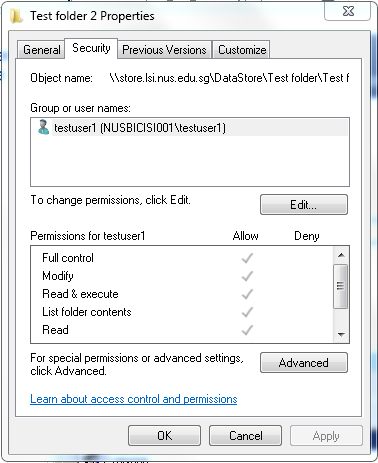Click the List folder contents allow checkmark
The width and height of the screenshot is (378, 463).
tap(247, 312)
